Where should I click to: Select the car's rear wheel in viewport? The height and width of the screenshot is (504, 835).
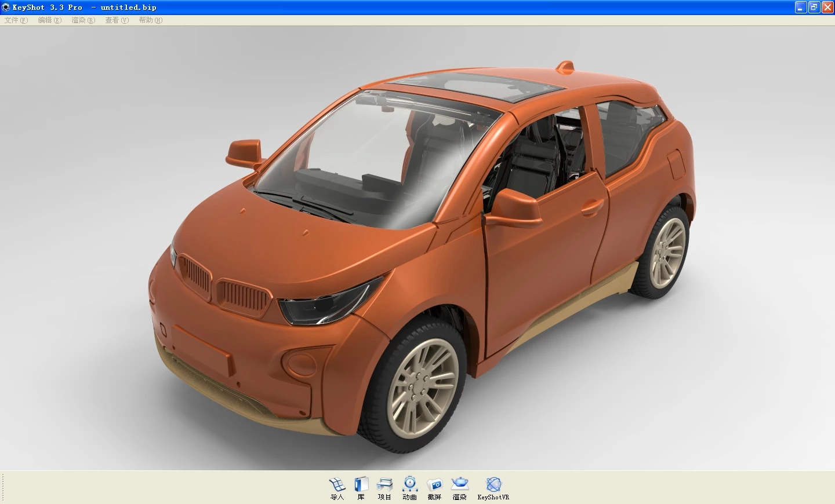point(666,252)
